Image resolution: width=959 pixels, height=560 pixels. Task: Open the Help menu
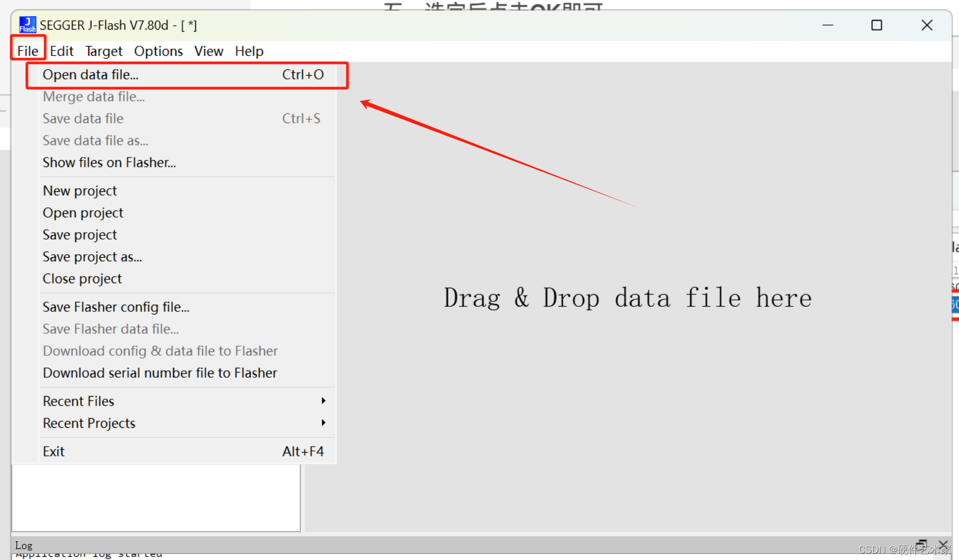point(249,51)
